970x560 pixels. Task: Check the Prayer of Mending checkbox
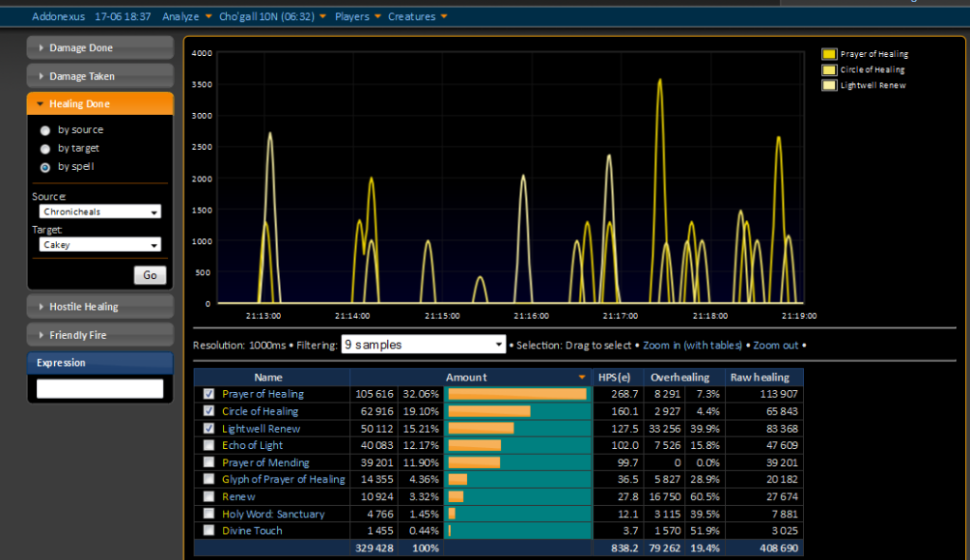pos(209,462)
